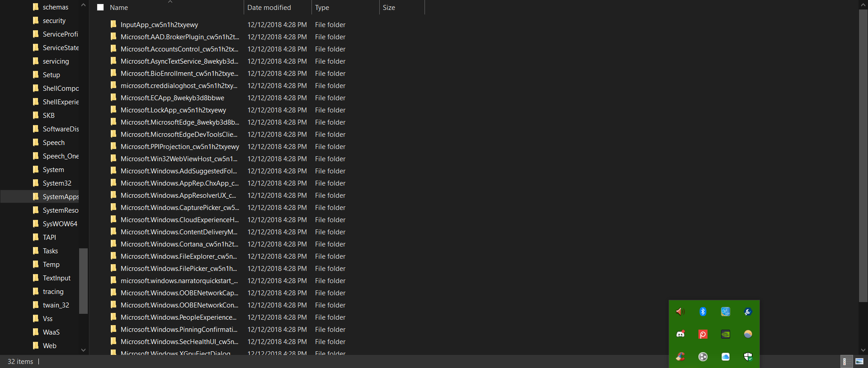Click the InputApp_cw5n1h2txyewy folder icon

113,24
